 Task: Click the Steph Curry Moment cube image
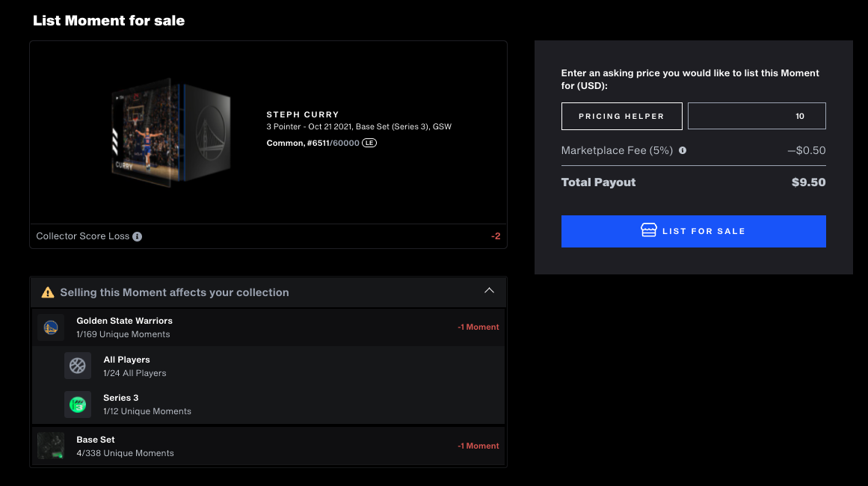[171, 133]
